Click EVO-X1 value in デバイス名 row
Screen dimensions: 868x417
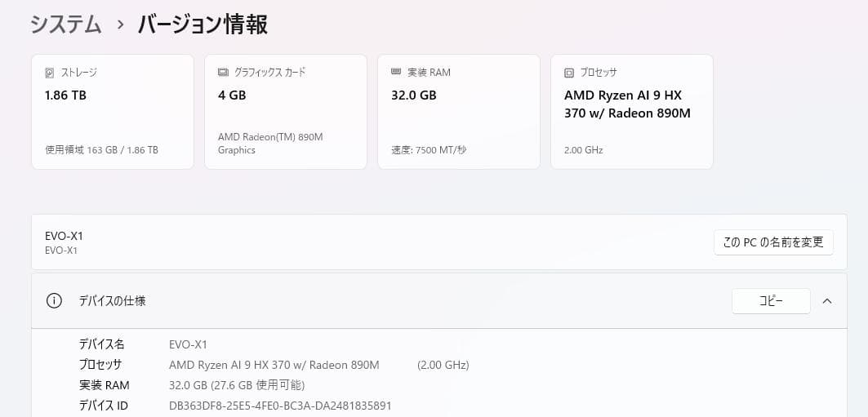[x=188, y=345]
